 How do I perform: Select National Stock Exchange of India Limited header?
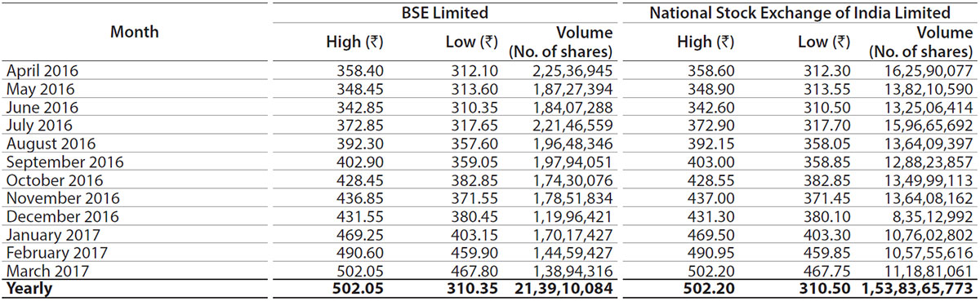click(799, 13)
